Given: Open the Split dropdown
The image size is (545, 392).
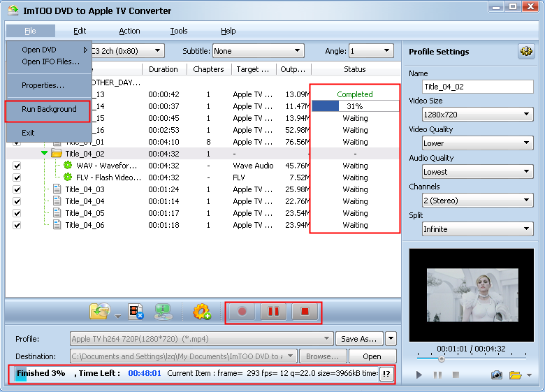Looking at the screenshot, I should 477,229.
